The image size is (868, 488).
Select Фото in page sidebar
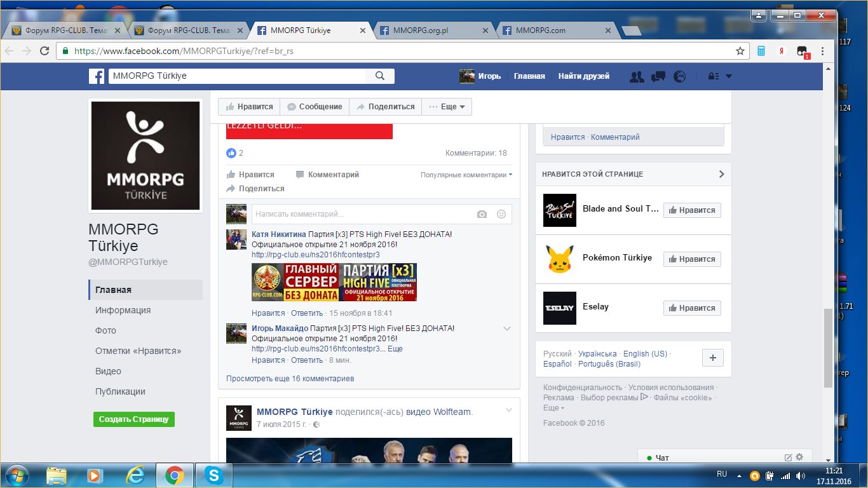point(105,330)
